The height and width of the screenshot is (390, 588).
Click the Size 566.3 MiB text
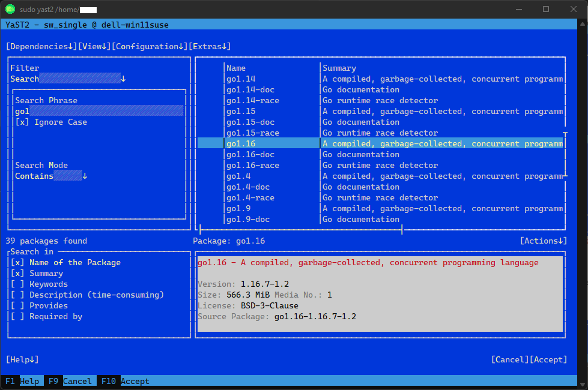234,295
